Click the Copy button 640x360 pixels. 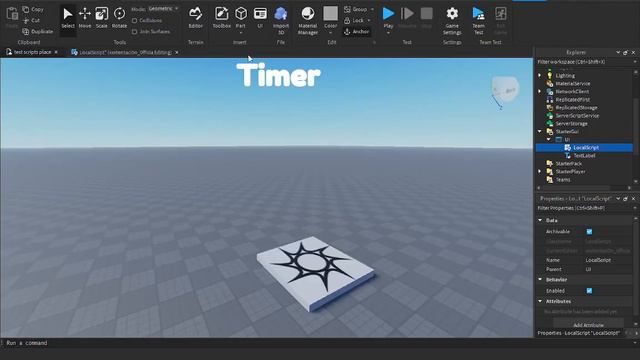33,9
